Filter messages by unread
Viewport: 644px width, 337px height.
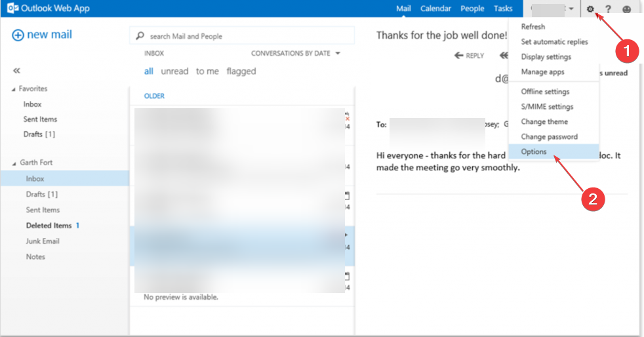click(x=174, y=71)
